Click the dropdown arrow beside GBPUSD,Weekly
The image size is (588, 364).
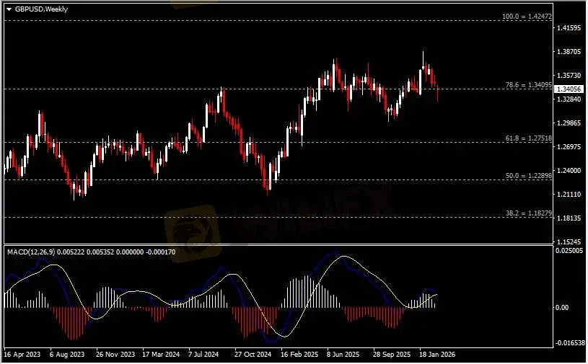[x=9, y=10]
